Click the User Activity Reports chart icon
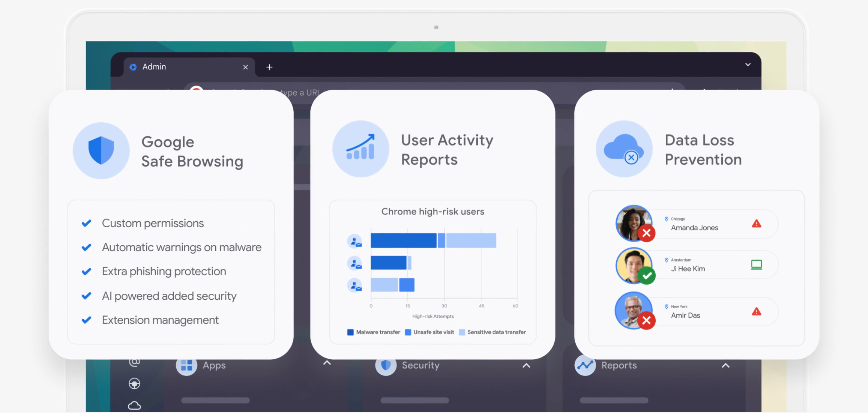The width and height of the screenshot is (868, 413). (x=361, y=149)
